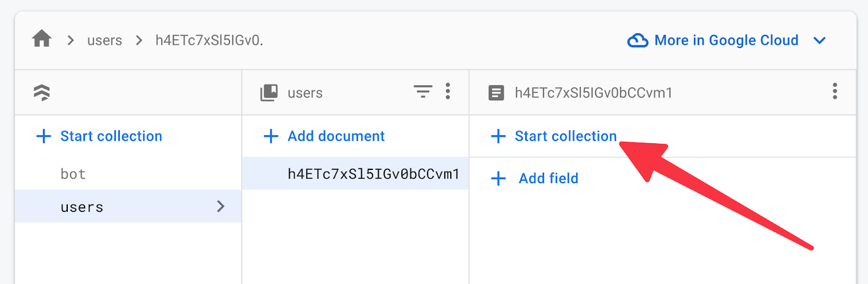Viewport: 868px width, 284px height.
Task: Expand More in Google Cloud dropdown arrow
Action: coord(820,40)
